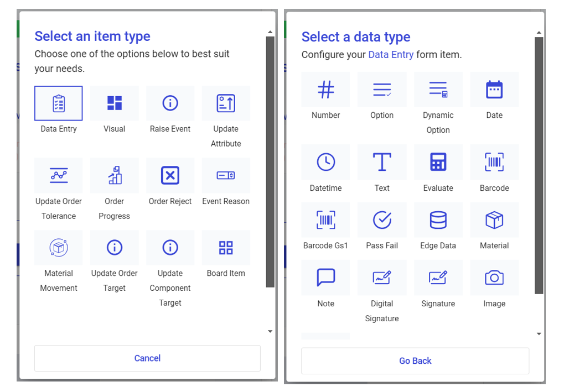Select the Dynamic Option data type
The height and width of the screenshot is (392, 564).
point(438,90)
